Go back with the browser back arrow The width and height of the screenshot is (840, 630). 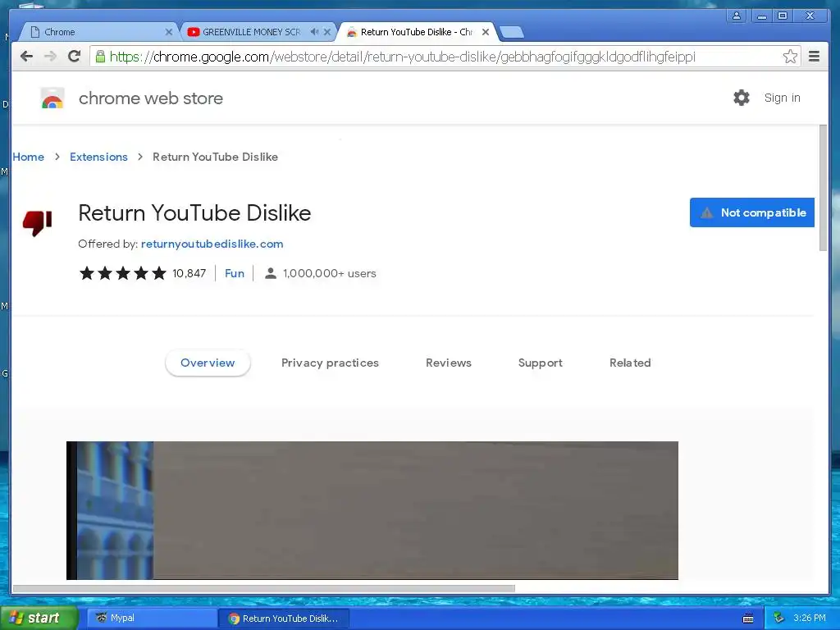click(x=26, y=57)
